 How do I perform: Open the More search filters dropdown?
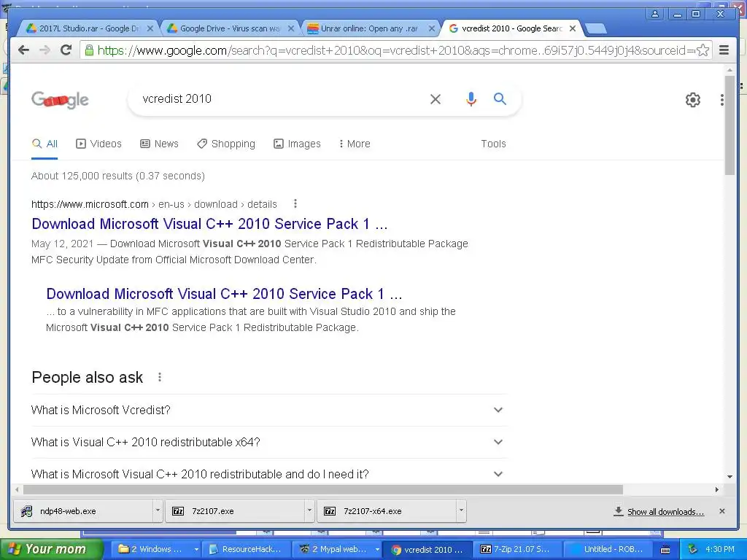[x=355, y=144]
